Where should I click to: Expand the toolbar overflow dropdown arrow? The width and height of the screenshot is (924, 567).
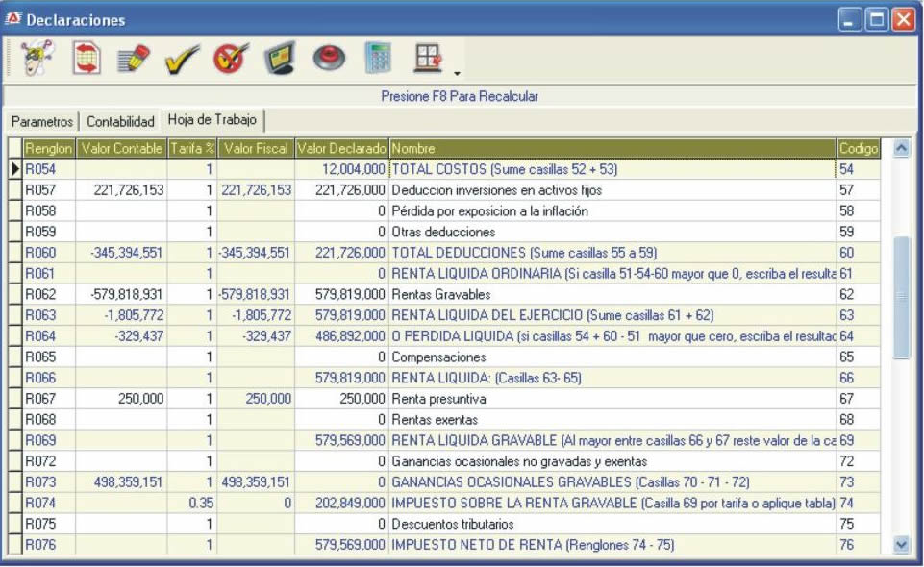pos(457,74)
